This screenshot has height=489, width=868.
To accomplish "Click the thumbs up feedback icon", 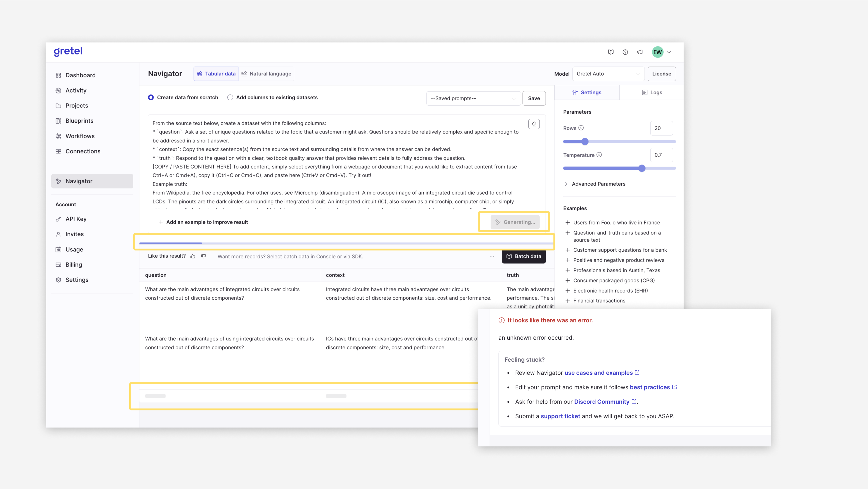I will tap(193, 256).
